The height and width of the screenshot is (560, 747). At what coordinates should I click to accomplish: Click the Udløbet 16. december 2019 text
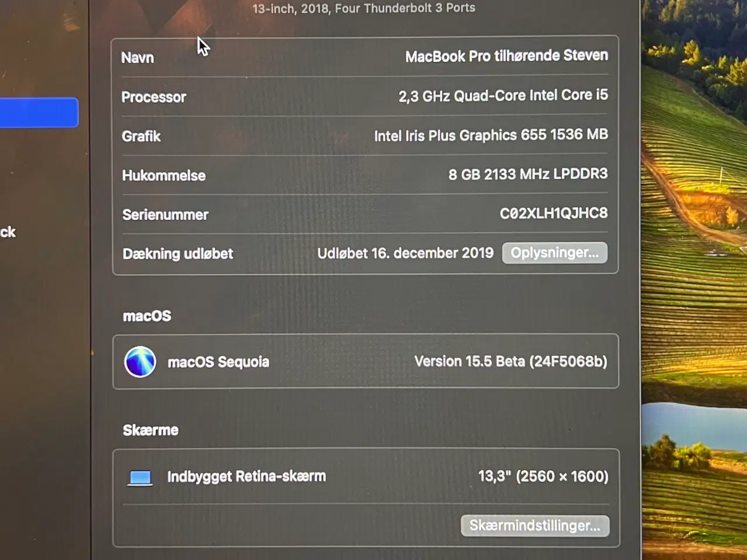tap(405, 253)
